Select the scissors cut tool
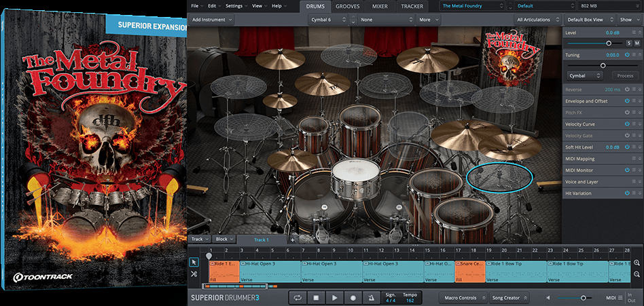 pos(194,274)
